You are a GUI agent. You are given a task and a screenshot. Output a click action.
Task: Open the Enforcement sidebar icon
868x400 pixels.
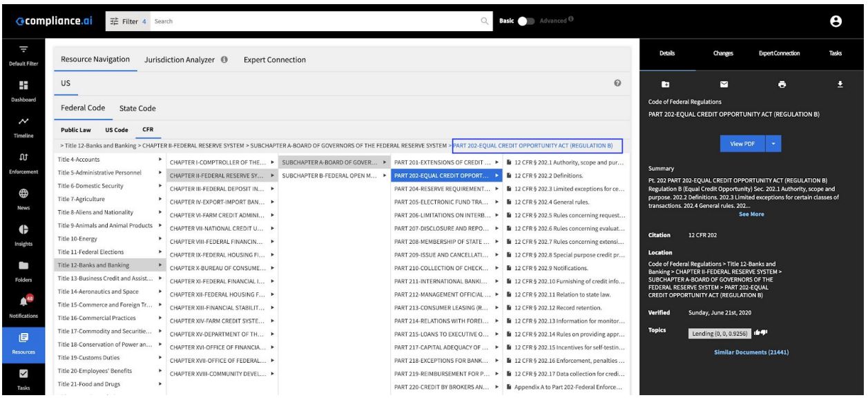point(23,158)
